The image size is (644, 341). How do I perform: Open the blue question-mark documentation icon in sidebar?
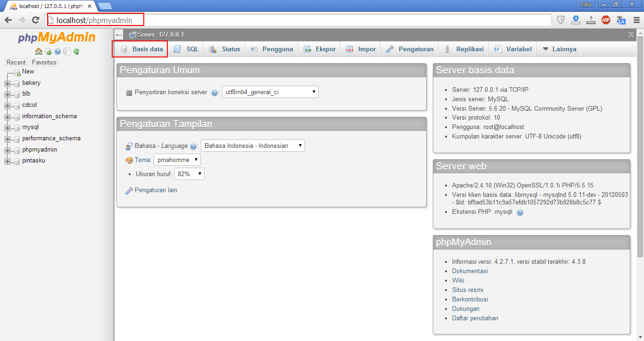(58, 52)
